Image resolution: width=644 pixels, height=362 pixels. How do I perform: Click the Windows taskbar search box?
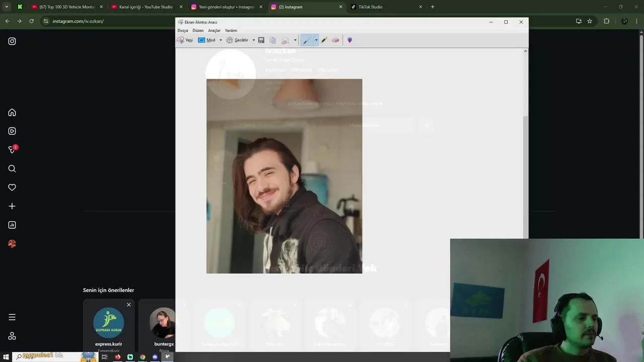55,357
